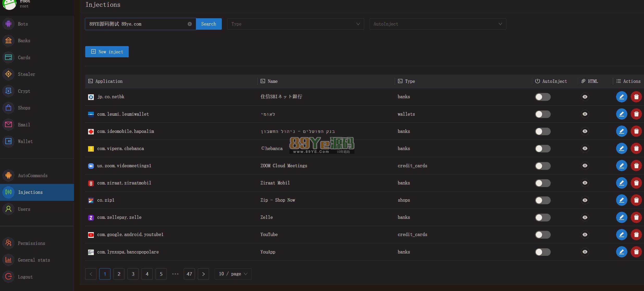Open the Shops sidebar icon
644x291 pixels.
coord(8,108)
